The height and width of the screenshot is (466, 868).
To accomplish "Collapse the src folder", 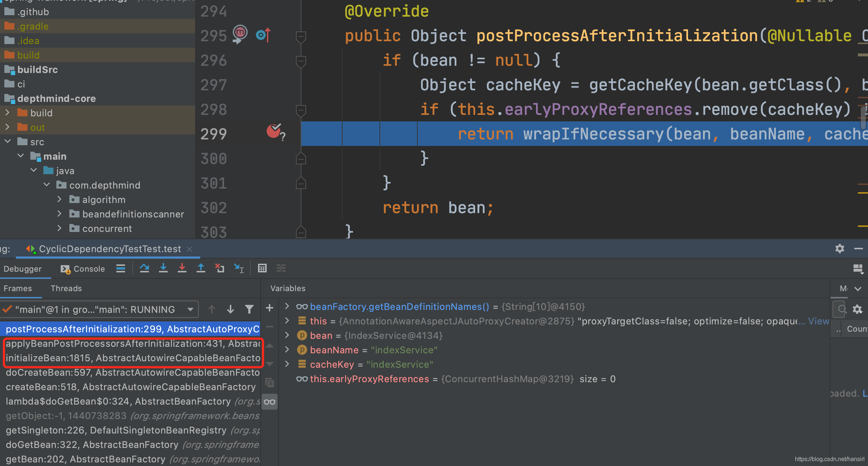I will pyautogui.click(x=8, y=142).
